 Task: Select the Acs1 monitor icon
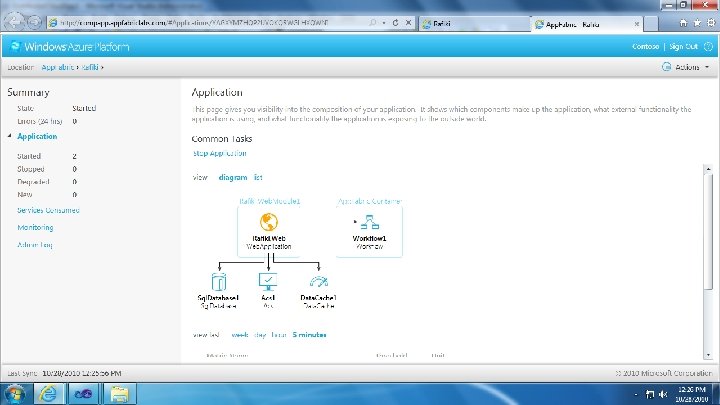(268, 282)
